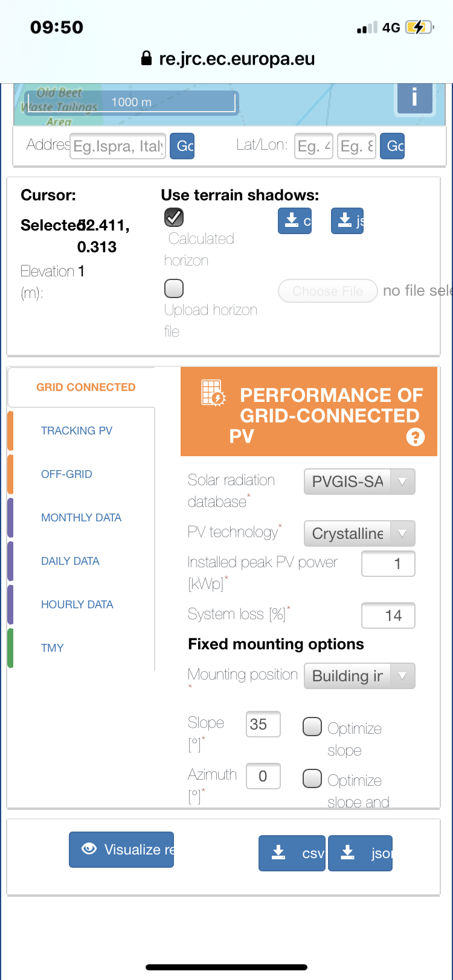Viewport: 453px width, 980px height.
Task: Click the Go button beside Address field
Action: [182, 146]
